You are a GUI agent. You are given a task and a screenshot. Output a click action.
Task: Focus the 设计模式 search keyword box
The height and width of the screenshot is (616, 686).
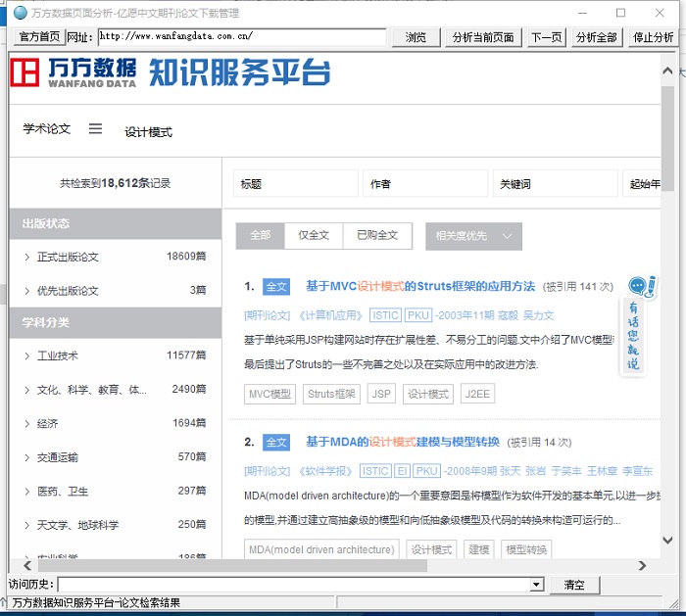point(148,132)
